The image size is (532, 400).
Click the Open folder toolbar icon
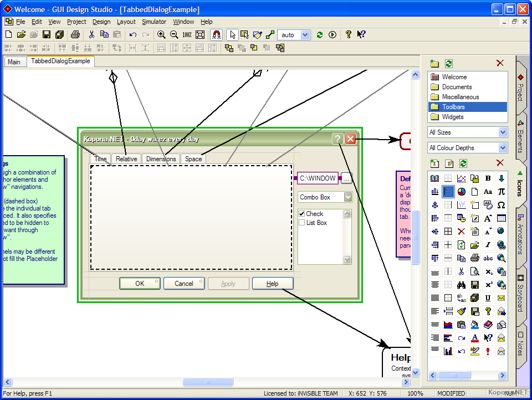(x=21, y=34)
